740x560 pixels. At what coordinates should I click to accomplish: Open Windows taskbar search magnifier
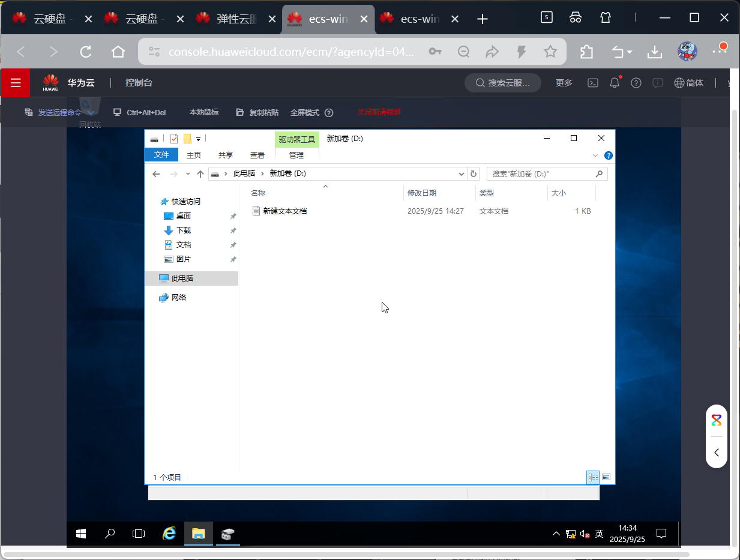pos(110,533)
